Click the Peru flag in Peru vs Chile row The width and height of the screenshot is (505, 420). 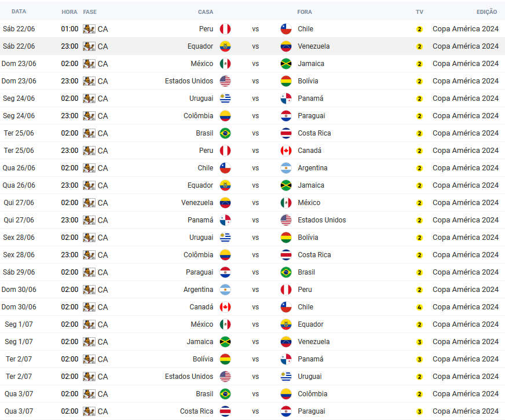pyautogui.click(x=225, y=29)
